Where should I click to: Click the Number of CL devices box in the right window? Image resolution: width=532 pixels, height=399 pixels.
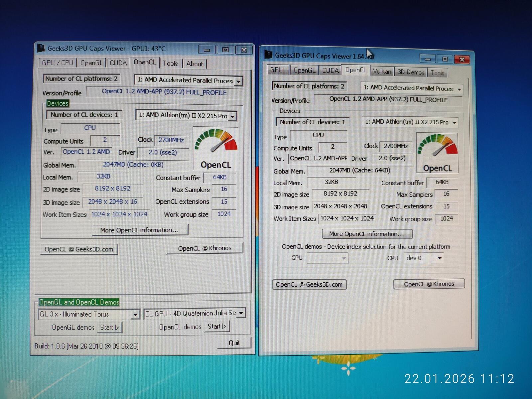coord(313,122)
